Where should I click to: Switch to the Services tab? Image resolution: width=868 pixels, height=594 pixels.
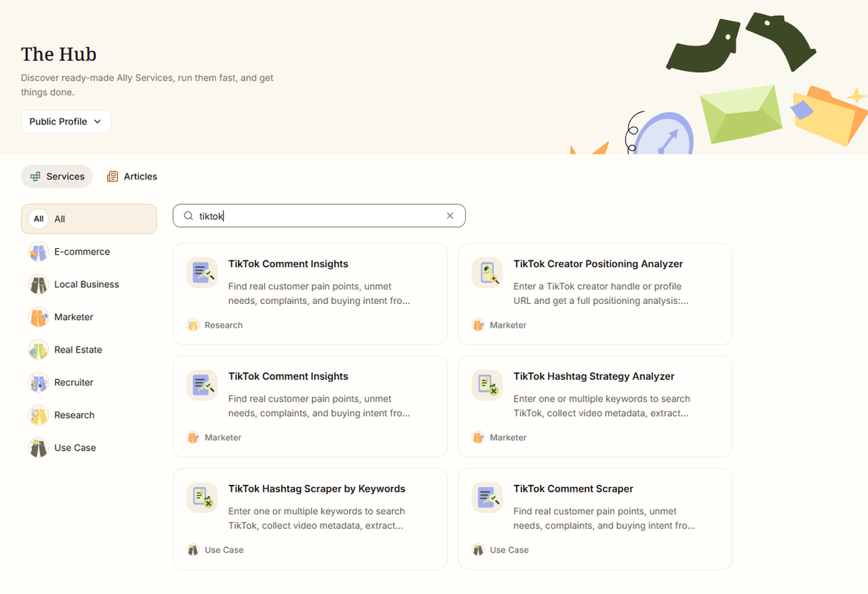57,177
